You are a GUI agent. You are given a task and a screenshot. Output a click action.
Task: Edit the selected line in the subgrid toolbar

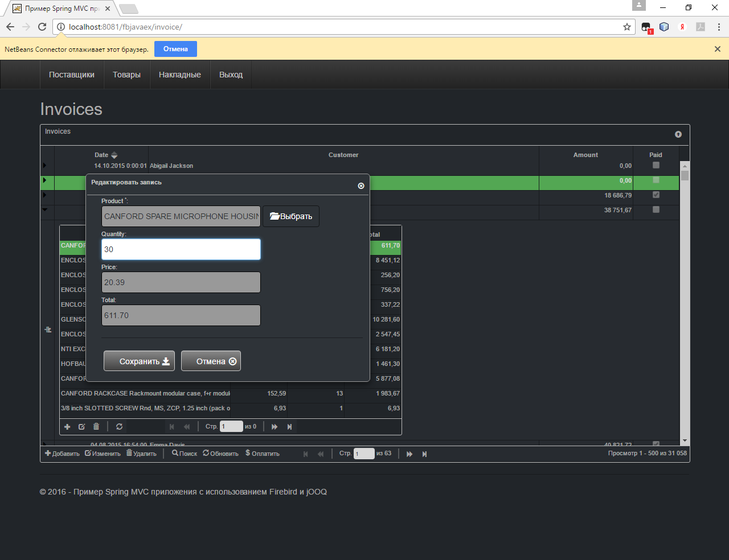81,427
